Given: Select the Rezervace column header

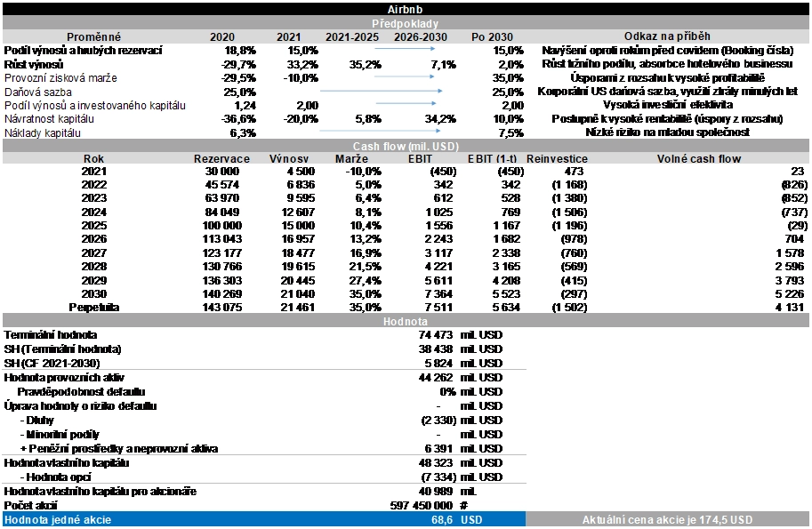Looking at the screenshot, I should coord(221,159).
